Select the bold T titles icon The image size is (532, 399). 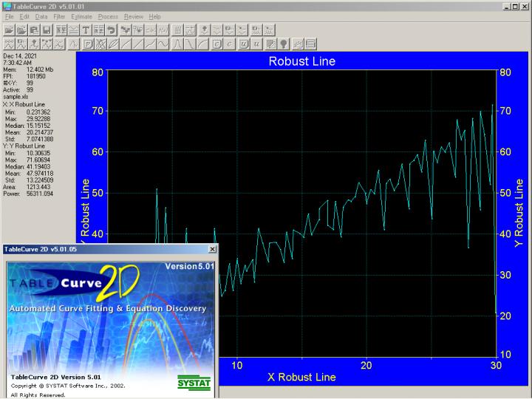(x=86, y=30)
